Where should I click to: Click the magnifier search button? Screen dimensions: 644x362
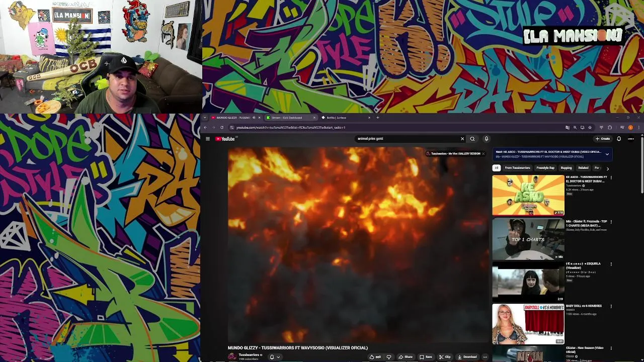click(x=472, y=139)
